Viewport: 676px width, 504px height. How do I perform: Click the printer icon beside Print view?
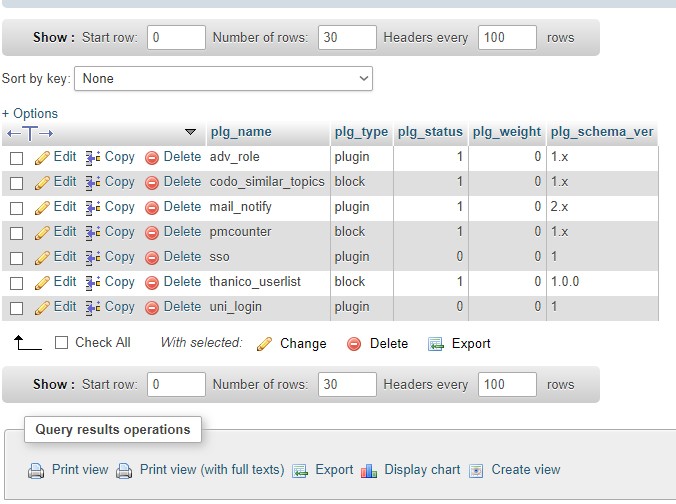[36, 470]
